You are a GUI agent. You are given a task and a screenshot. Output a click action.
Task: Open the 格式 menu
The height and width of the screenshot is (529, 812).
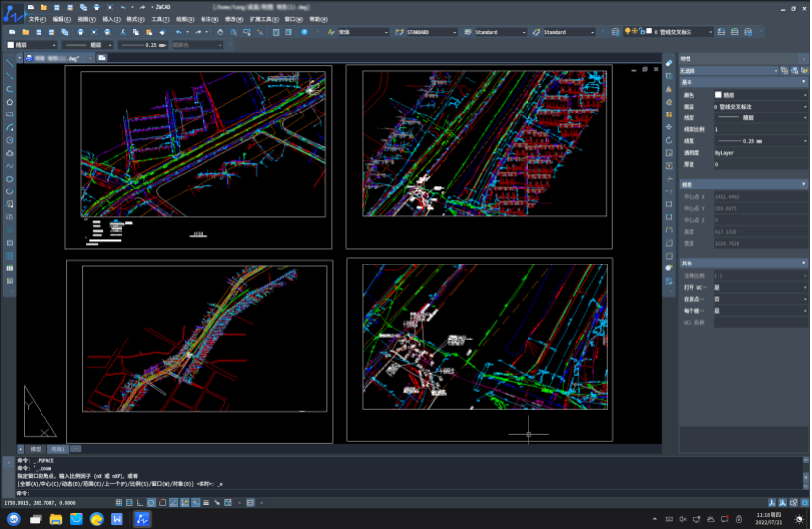coord(135,19)
